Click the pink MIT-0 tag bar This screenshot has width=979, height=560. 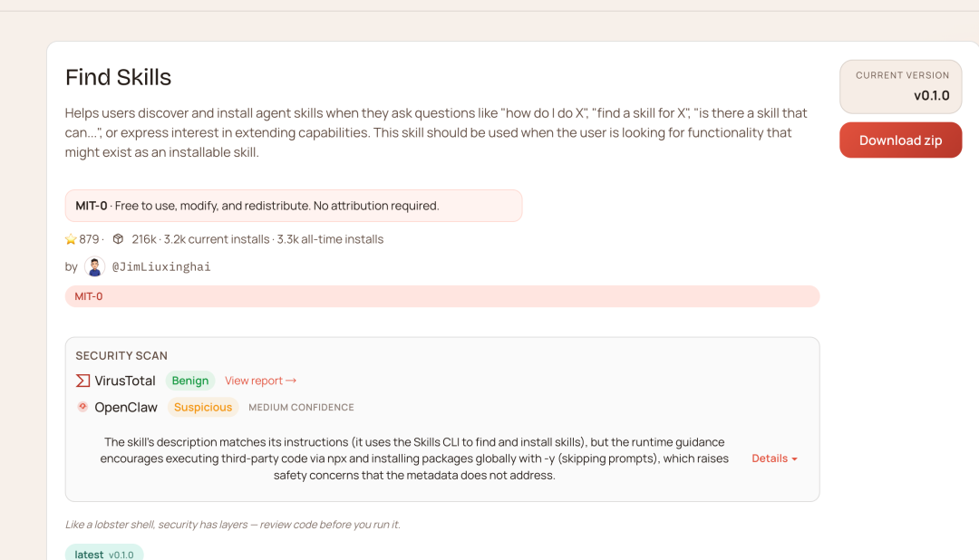[442, 296]
